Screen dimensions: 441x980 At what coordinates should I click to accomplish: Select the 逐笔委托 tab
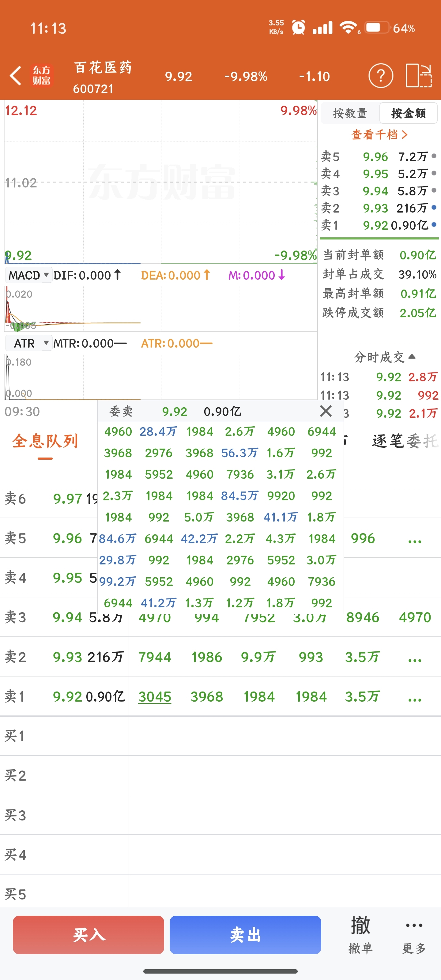(405, 441)
